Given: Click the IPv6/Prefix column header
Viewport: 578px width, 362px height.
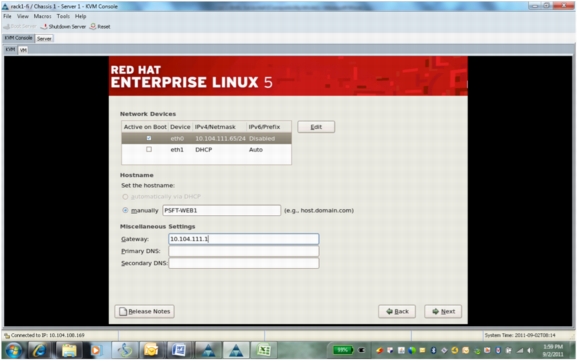Looking at the screenshot, I should (268, 127).
